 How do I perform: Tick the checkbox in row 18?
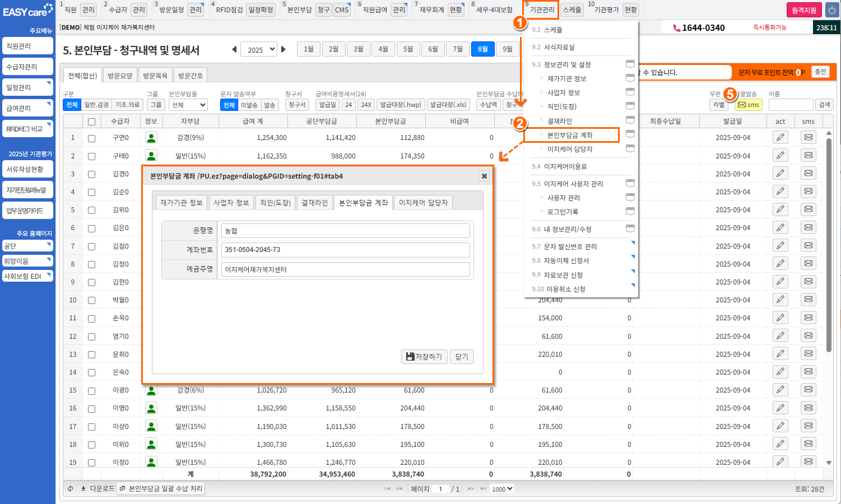91,445
